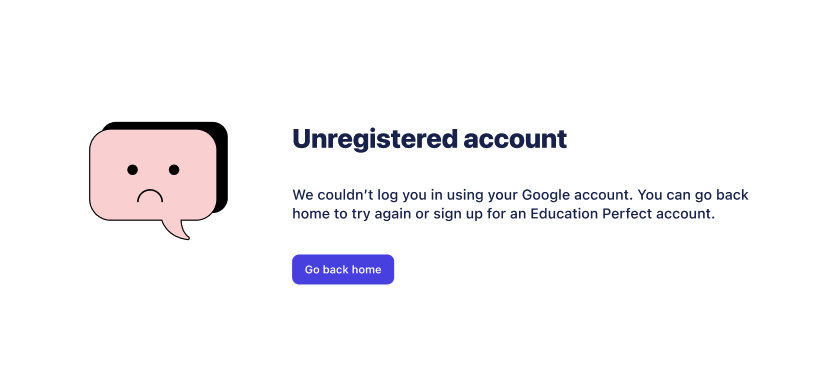Click the words try again in the message
Viewport: 830px width, 390px height.
click(x=377, y=215)
